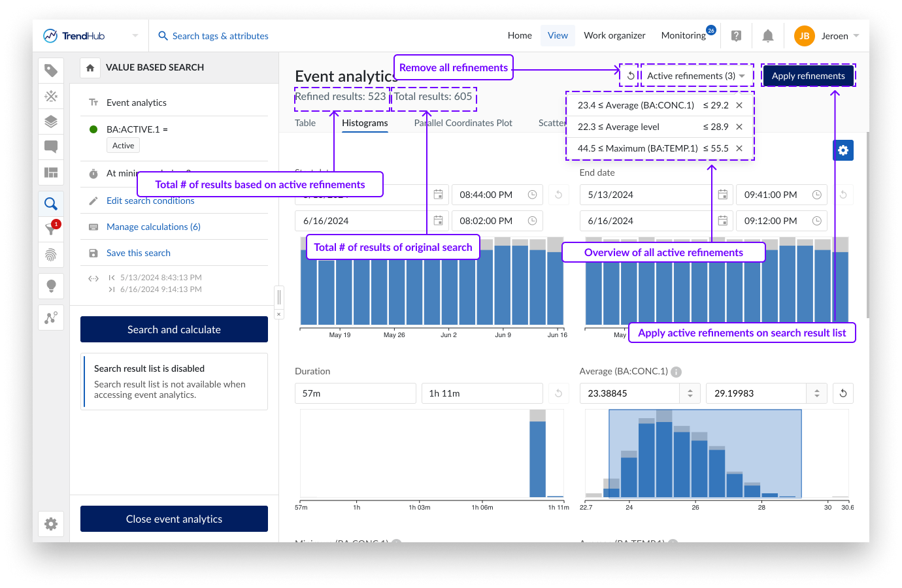Open the Monitoring menu item

pyautogui.click(x=683, y=35)
